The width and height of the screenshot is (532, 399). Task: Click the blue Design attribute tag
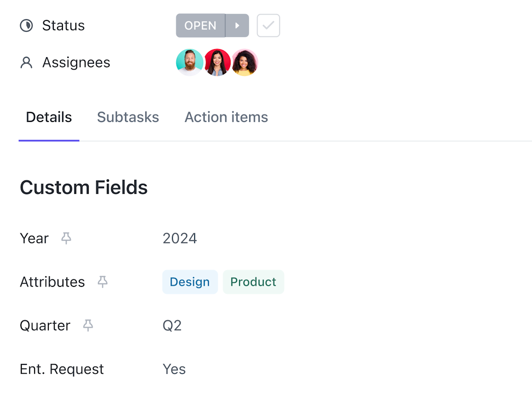pos(190,282)
